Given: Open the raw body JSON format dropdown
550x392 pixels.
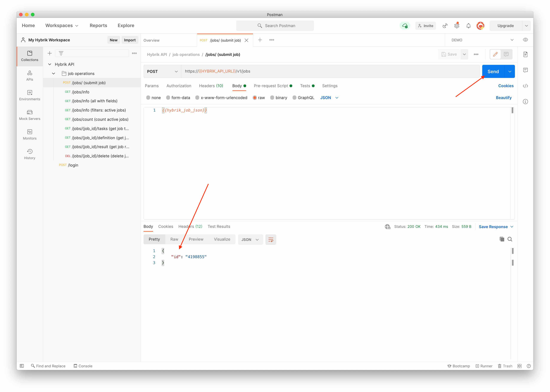Looking at the screenshot, I should point(329,98).
